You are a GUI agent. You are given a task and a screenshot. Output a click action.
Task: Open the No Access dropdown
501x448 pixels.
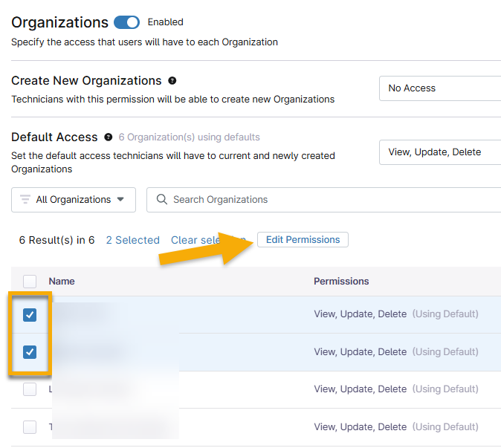pyautogui.click(x=440, y=88)
